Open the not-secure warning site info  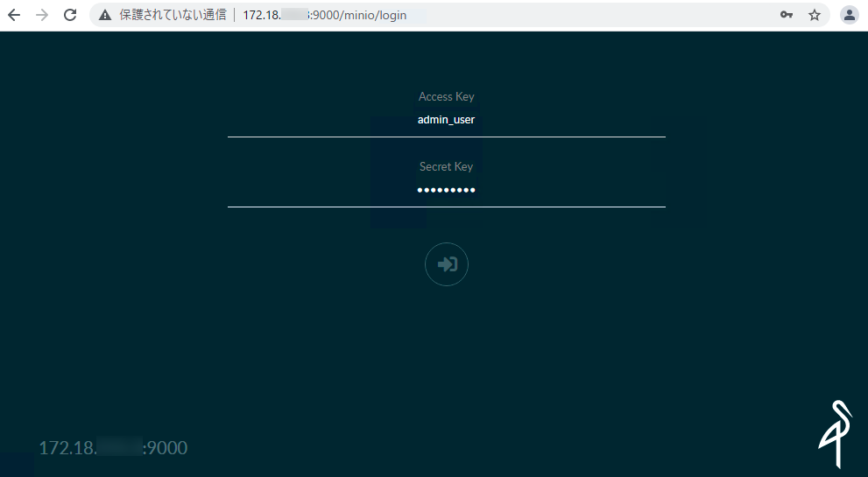(x=104, y=15)
